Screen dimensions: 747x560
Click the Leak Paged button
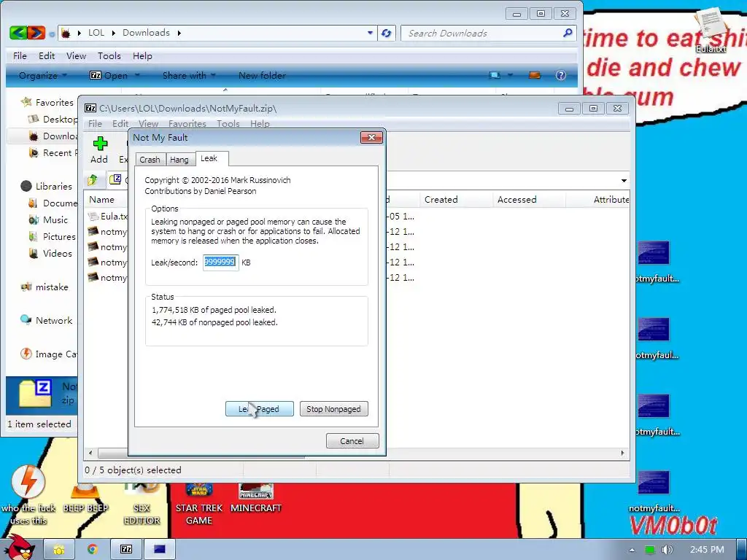259,409
